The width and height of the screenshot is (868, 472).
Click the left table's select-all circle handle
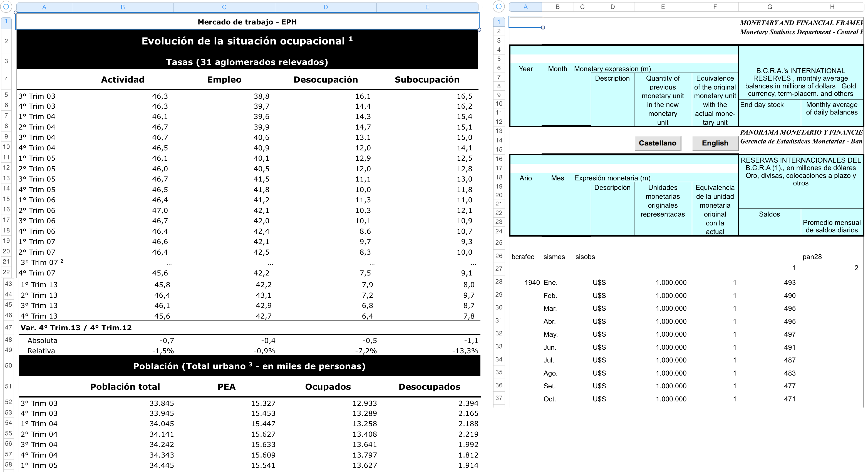click(6, 7)
